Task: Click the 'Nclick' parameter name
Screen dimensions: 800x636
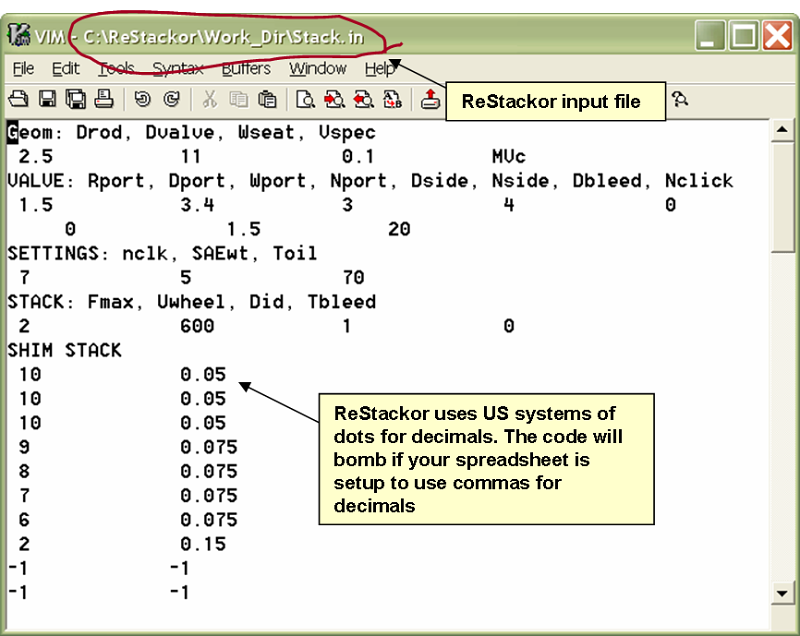Action: [x=699, y=181]
